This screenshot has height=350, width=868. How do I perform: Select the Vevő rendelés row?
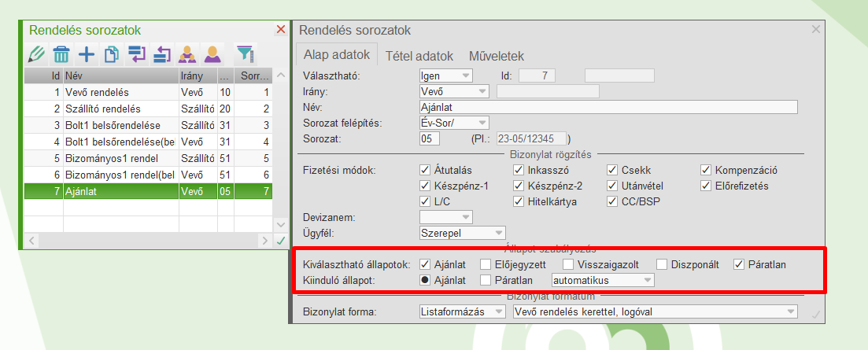149,92
